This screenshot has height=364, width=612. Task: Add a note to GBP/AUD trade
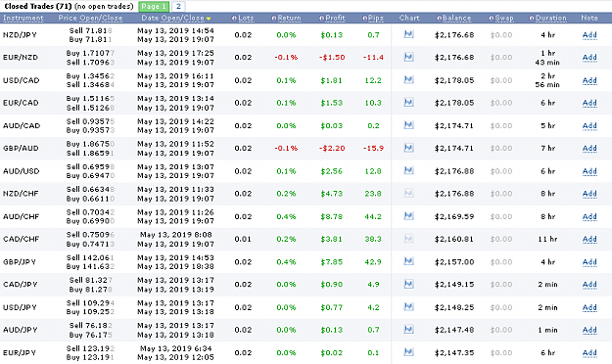pos(589,149)
